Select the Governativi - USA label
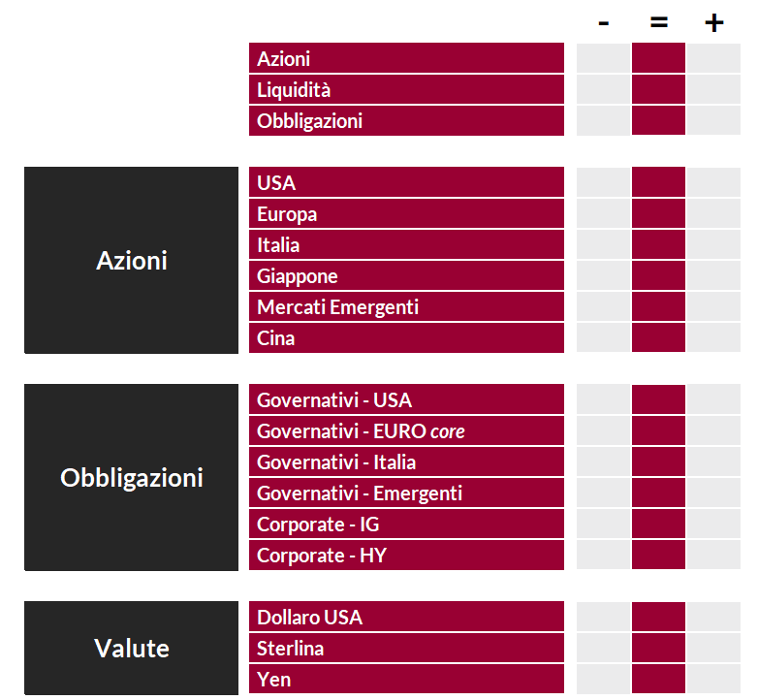Viewport: 758px width, 700px height. coord(406,399)
